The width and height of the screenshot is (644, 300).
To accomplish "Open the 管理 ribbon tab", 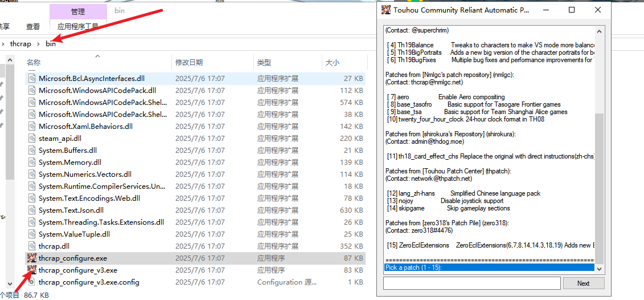I will tap(77, 11).
